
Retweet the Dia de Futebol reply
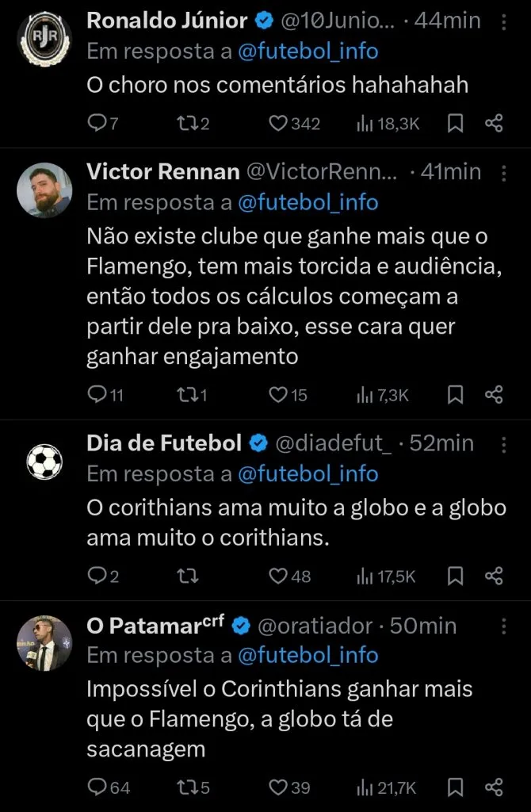185,576
